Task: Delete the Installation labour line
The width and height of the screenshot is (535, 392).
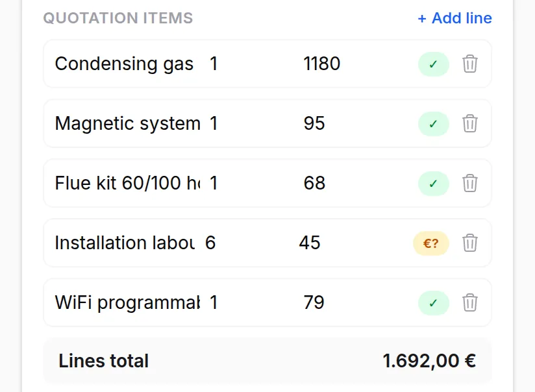Action: (470, 243)
